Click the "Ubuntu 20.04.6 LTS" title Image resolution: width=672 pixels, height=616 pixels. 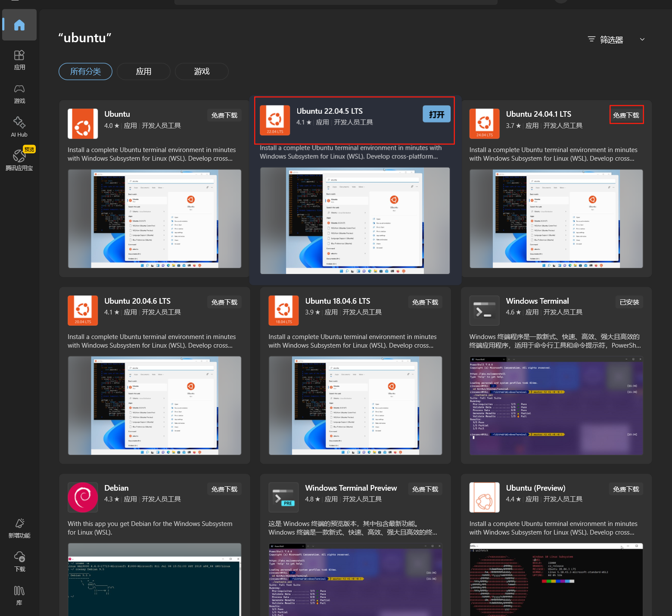pyautogui.click(x=137, y=301)
